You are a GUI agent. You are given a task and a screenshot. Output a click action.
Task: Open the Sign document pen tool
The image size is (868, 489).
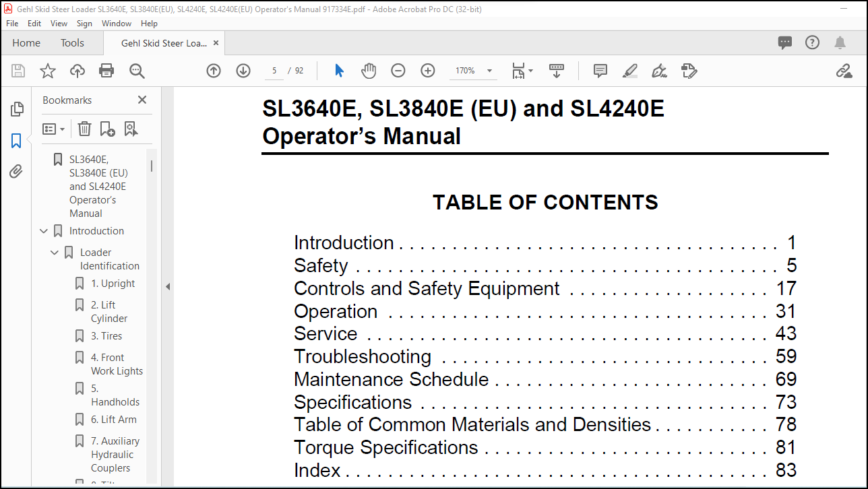659,71
